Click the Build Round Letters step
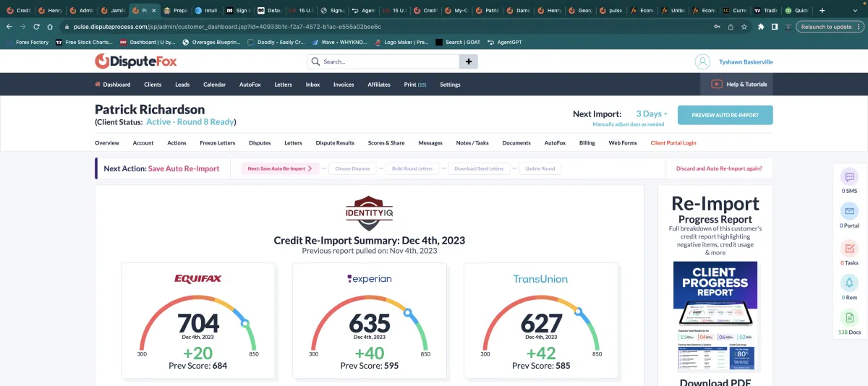Viewport: 868px width, 386px height. pos(412,168)
